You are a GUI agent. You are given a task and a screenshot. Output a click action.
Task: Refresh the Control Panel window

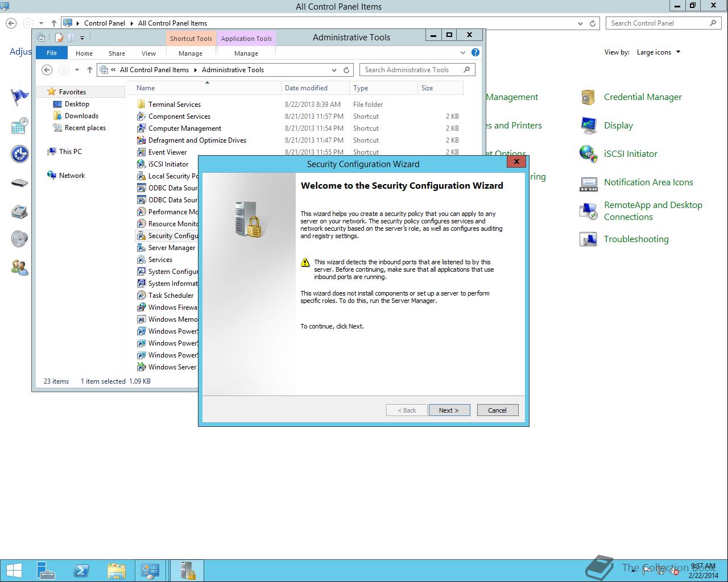tap(593, 23)
